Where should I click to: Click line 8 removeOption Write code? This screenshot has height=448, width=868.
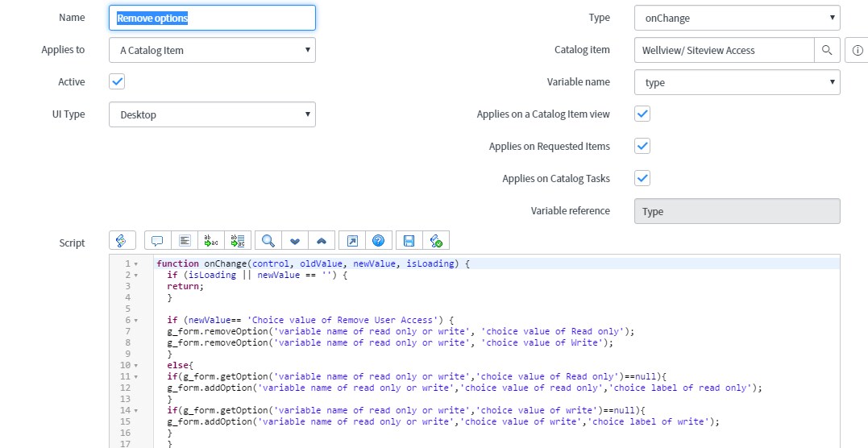pos(390,342)
